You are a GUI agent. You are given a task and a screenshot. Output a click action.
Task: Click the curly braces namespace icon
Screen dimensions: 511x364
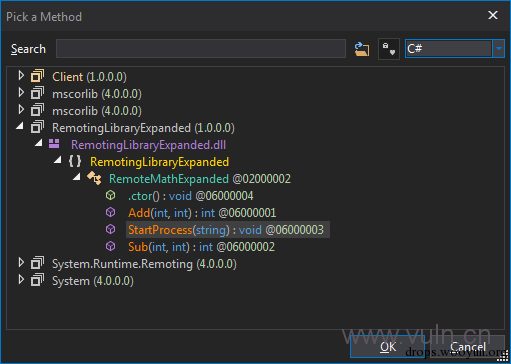click(75, 161)
